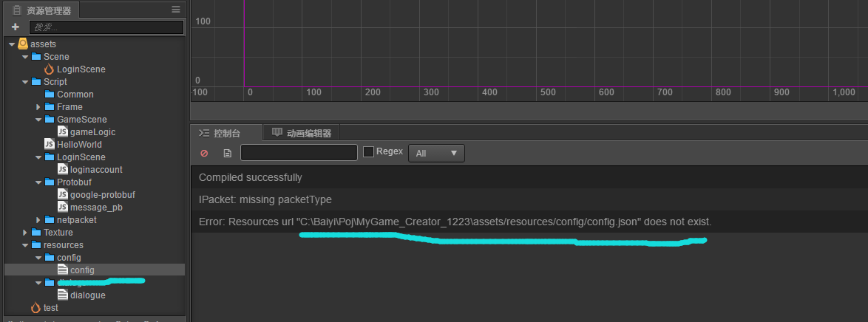The width and height of the screenshot is (868, 322).
Task: Select the Scene folder icon
Action: click(36, 56)
